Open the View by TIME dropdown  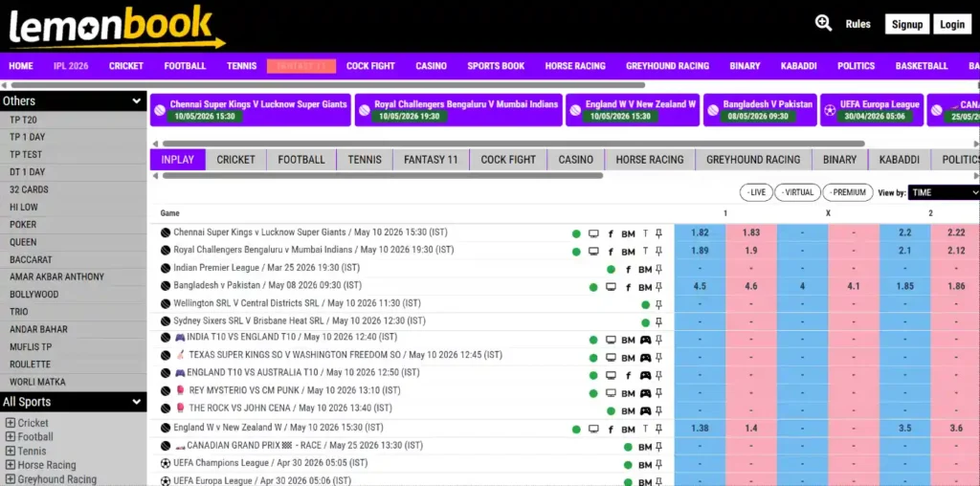(944, 193)
